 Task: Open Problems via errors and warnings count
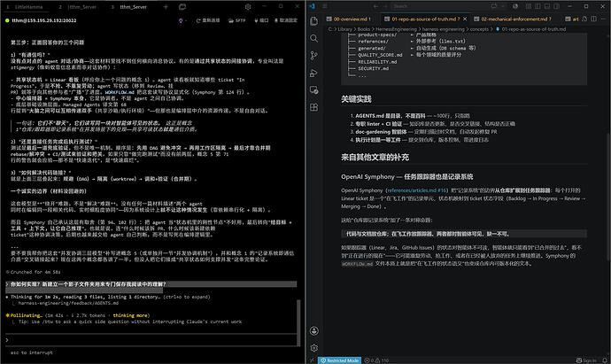376,360
